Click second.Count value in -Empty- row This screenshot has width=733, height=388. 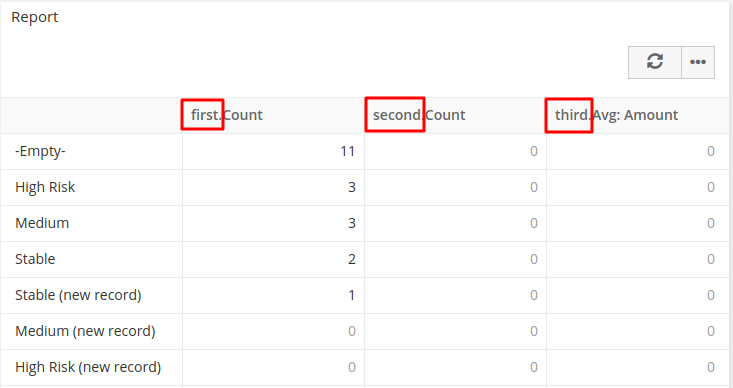point(533,151)
